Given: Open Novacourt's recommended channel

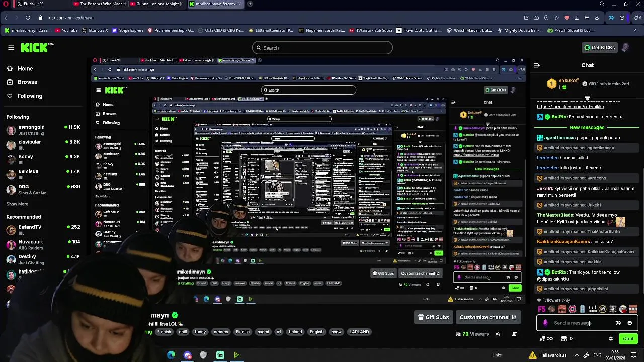Looking at the screenshot, I should (43, 245).
